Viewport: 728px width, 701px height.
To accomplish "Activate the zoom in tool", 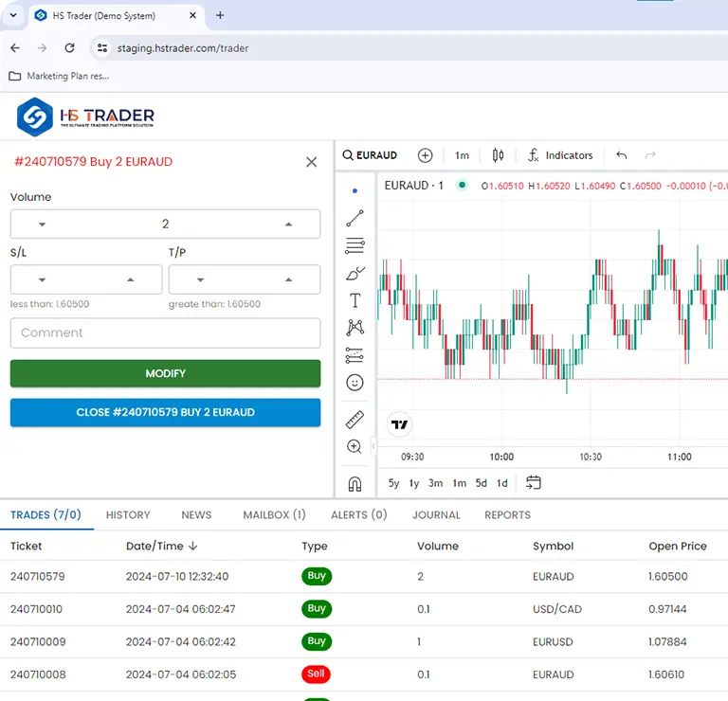I will click(355, 446).
